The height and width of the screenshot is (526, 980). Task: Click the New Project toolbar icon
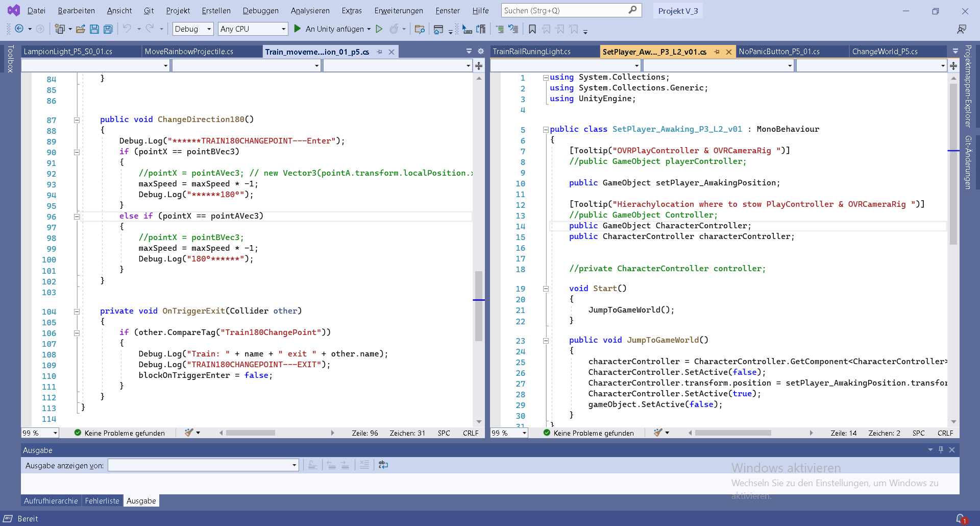60,29
